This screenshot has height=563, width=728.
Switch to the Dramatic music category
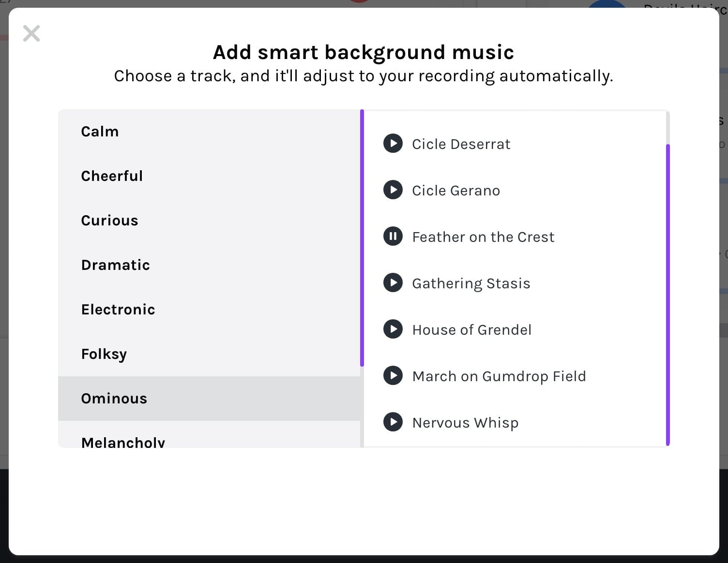(115, 265)
